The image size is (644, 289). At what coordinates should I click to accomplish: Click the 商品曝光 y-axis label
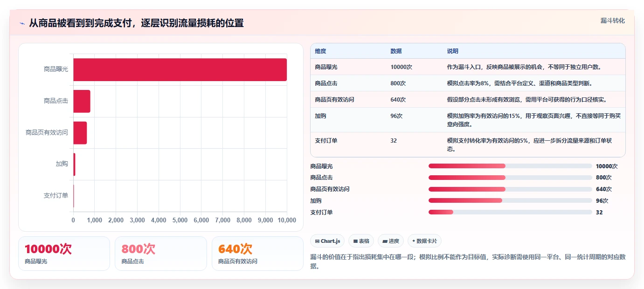(x=56, y=69)
